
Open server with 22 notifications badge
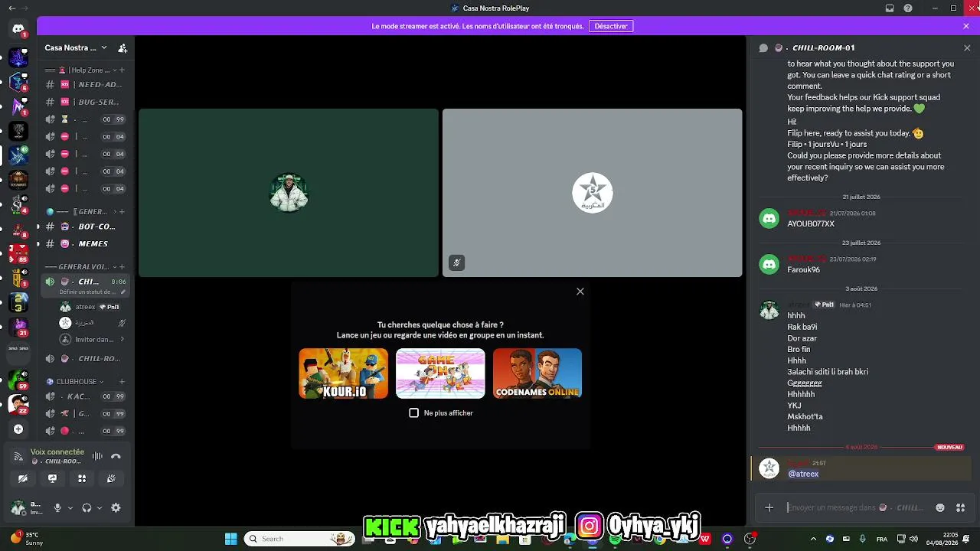pos(18,403)
